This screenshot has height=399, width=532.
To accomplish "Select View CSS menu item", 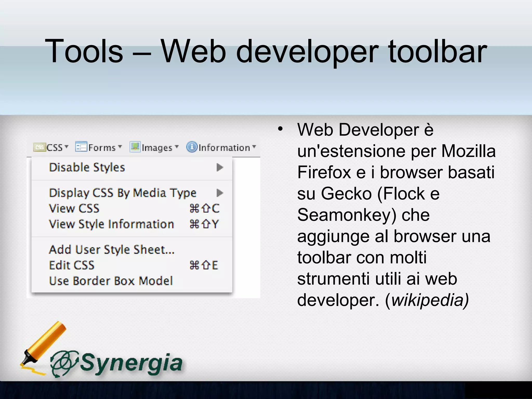I will tap(132, 208).
